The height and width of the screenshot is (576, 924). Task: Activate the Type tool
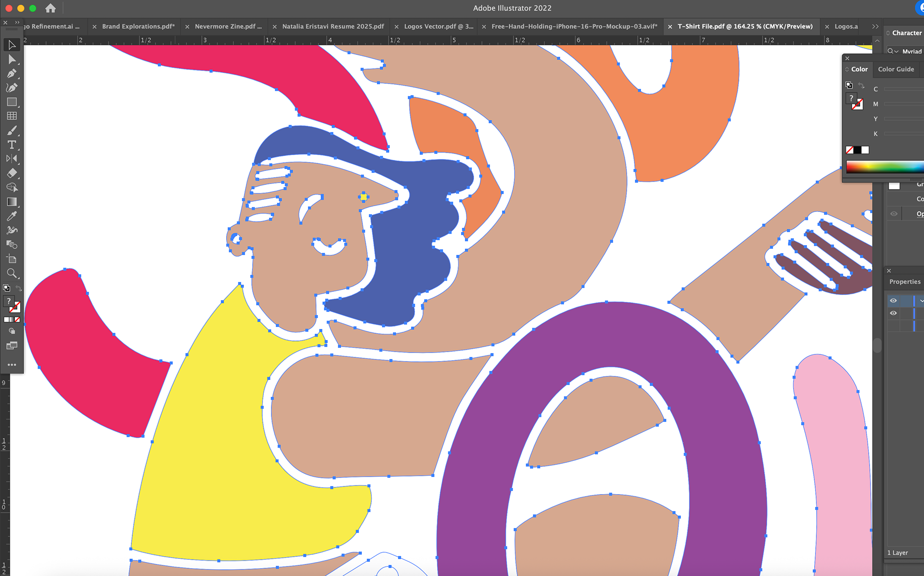pos(12,144)
